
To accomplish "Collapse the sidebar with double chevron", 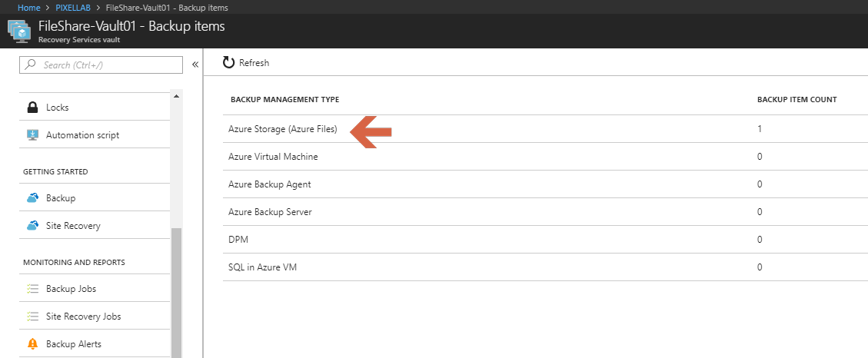I will click(195, 65).
